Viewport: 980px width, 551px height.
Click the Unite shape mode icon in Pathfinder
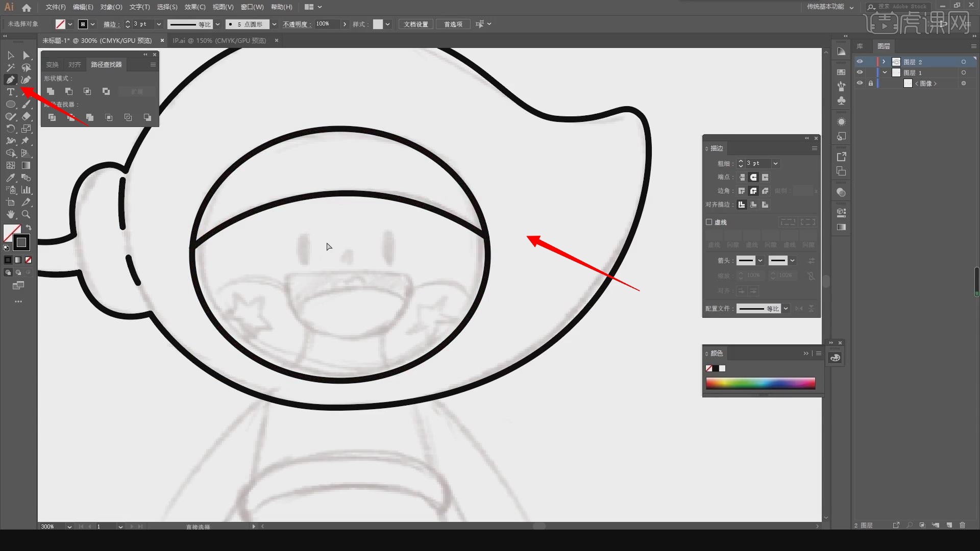(x=51, y=91)
